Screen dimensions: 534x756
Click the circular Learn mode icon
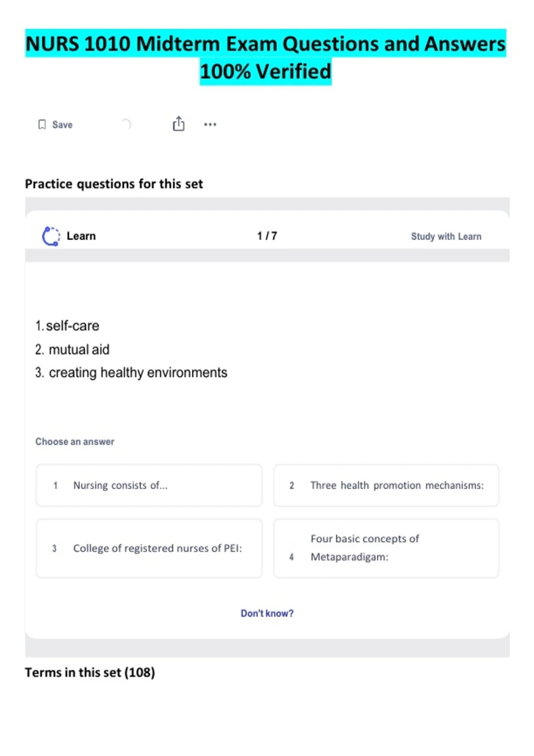coord(51,236)
